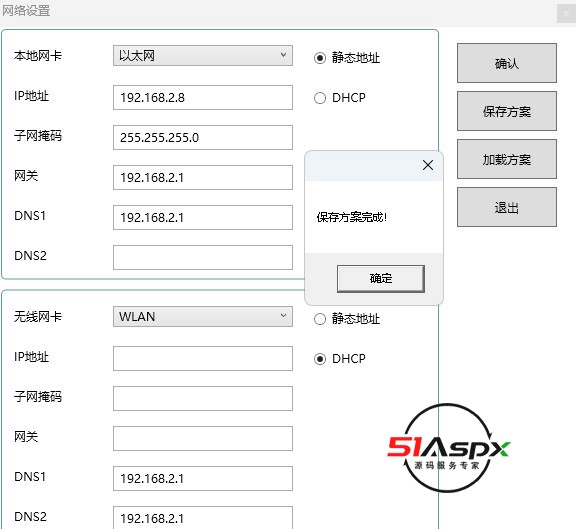
Task: Click the 确认 button
Action: click(x=507, y=63)
